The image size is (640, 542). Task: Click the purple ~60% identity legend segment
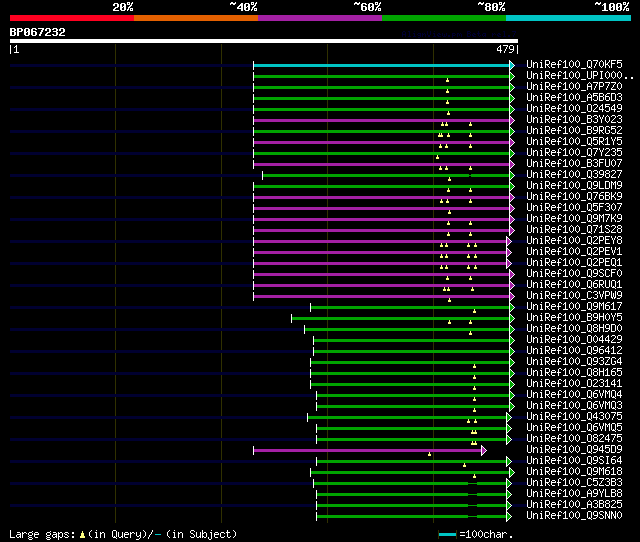coord(320,18)
